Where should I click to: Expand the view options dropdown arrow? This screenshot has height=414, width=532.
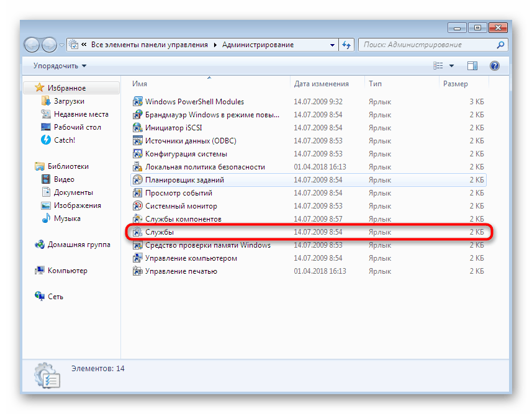pyautogui.click(x=451, y=66)
